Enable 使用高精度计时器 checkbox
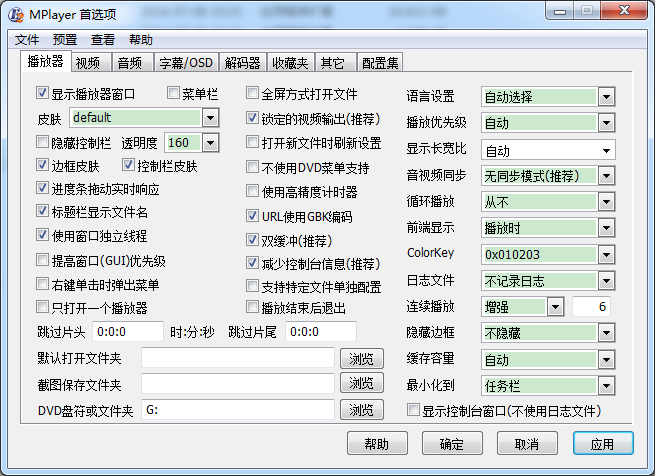The width and height of the screenshot is (655, 476). click(252, 191)
